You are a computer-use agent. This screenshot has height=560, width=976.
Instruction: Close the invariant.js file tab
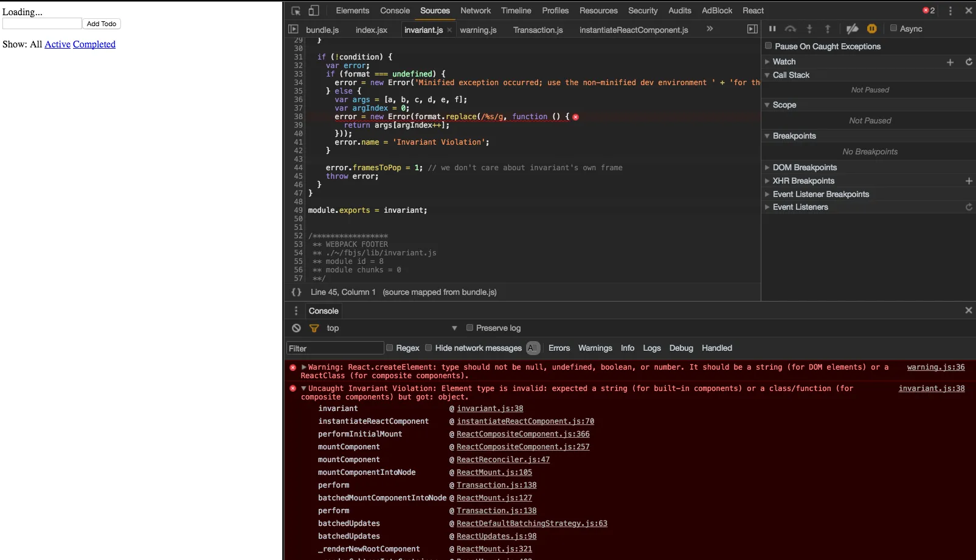pyautogui.click(x=449, y=30)
